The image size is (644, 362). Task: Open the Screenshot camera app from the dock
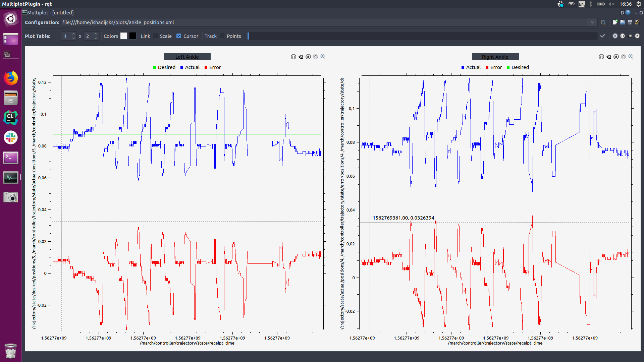11,197
